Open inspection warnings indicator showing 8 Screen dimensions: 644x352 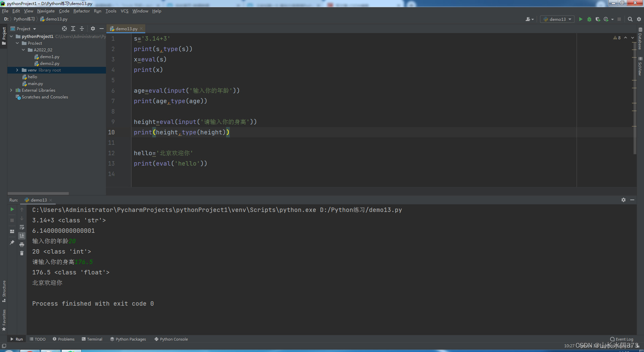point(617,38)
